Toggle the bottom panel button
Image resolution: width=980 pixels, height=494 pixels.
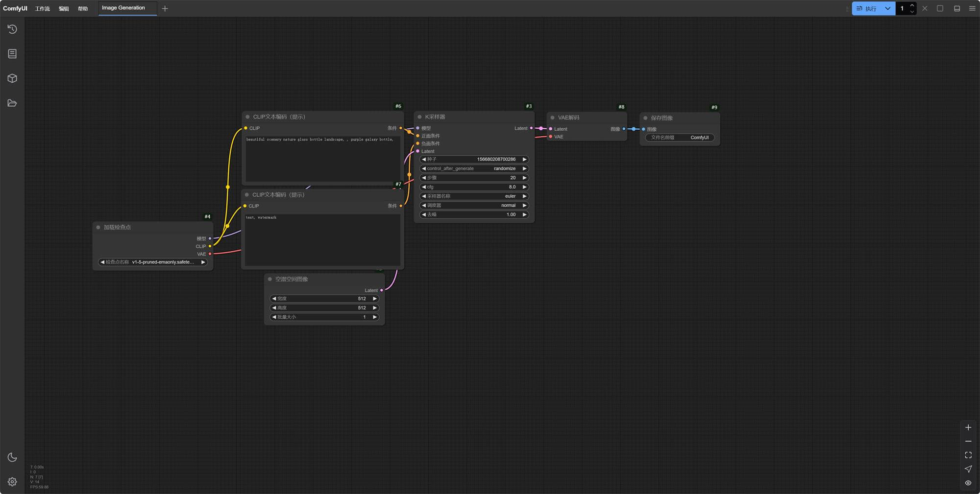tap(956, 8)
